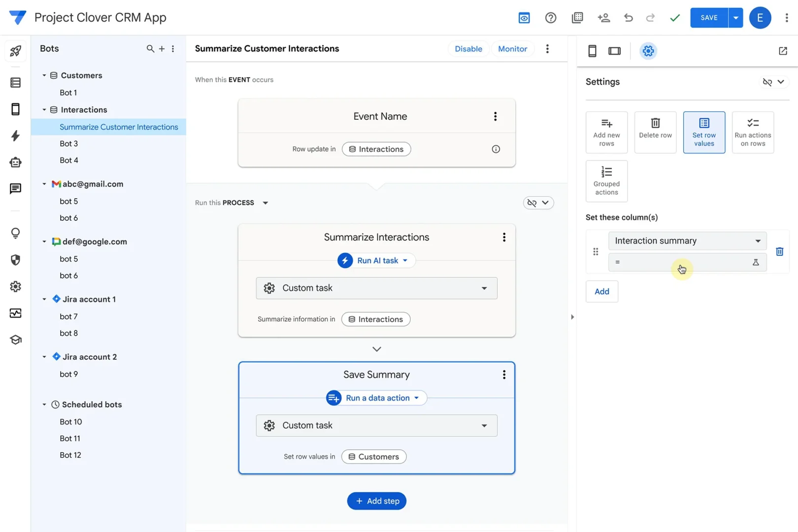Image resolution: width=798 pixels, height=532 pixels.
Task: Select the Grouped actions type
Action: (606, 181)
